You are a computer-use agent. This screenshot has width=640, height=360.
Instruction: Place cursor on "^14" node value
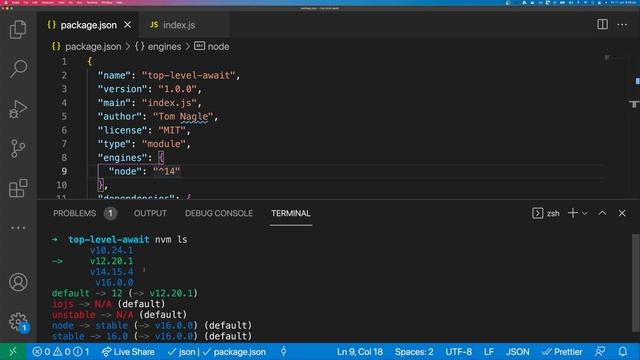coord(167,171)
